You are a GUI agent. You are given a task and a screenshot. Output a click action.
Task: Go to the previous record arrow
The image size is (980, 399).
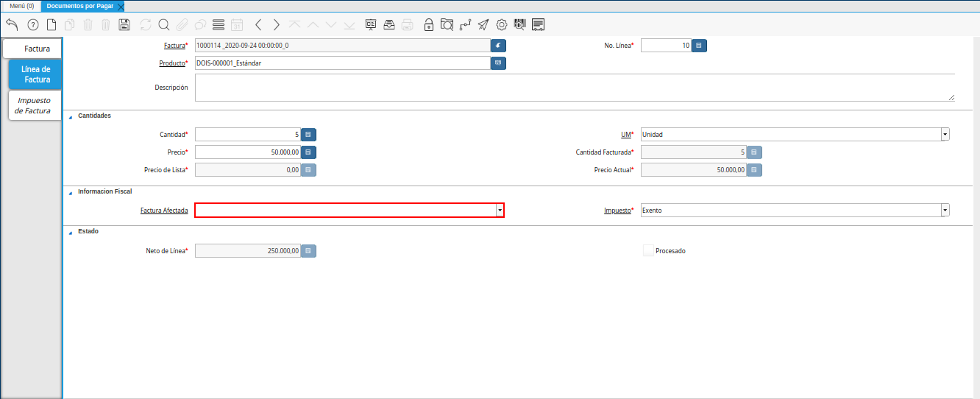[258, 24]
